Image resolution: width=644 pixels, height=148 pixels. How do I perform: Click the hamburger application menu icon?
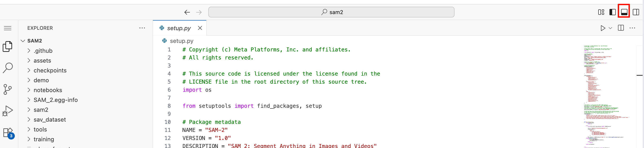coord(7,28)
